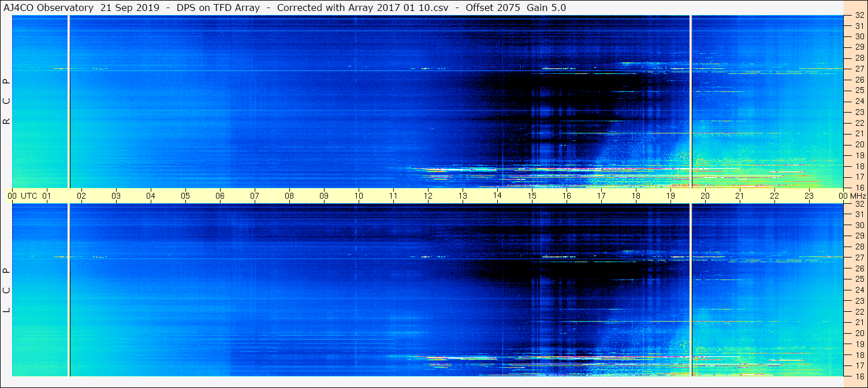Select hour '04' on the time axis
The height and width of the screenshot is (388, 868).
point(151,196)
